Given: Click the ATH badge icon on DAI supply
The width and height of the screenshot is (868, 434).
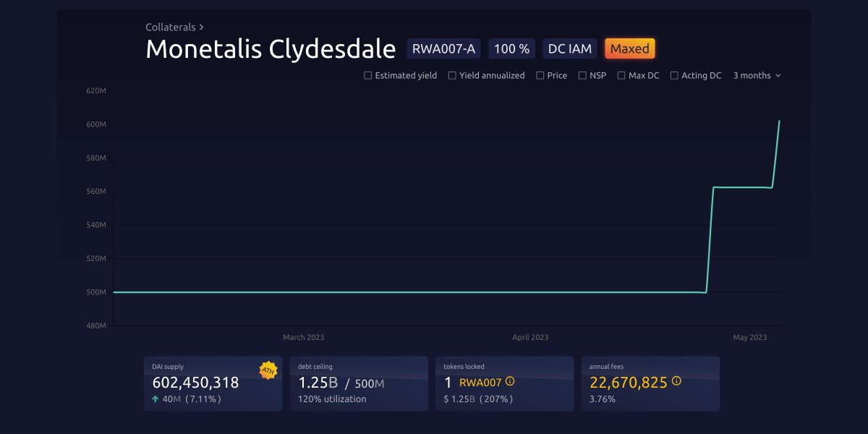Looking at the screenshot, I should (268, 370).
